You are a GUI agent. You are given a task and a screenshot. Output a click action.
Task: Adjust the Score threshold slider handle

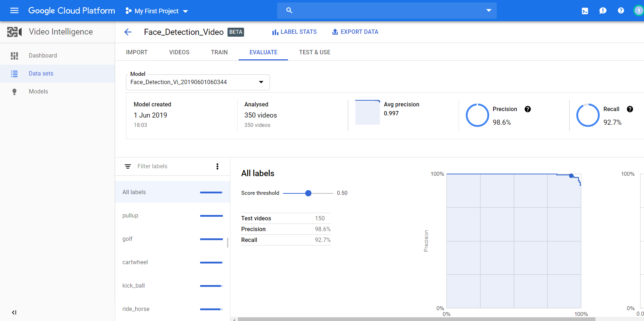pyautogui.click(x=308, y=193)
